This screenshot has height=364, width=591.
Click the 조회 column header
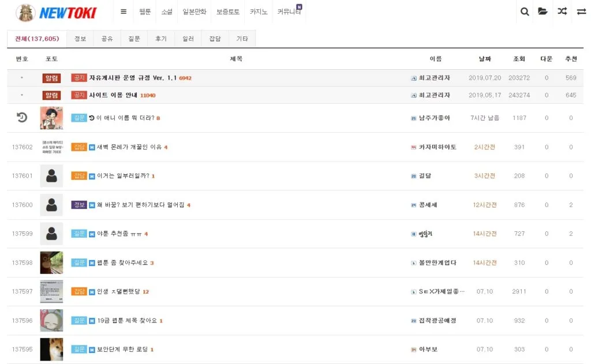pos(518,58)
